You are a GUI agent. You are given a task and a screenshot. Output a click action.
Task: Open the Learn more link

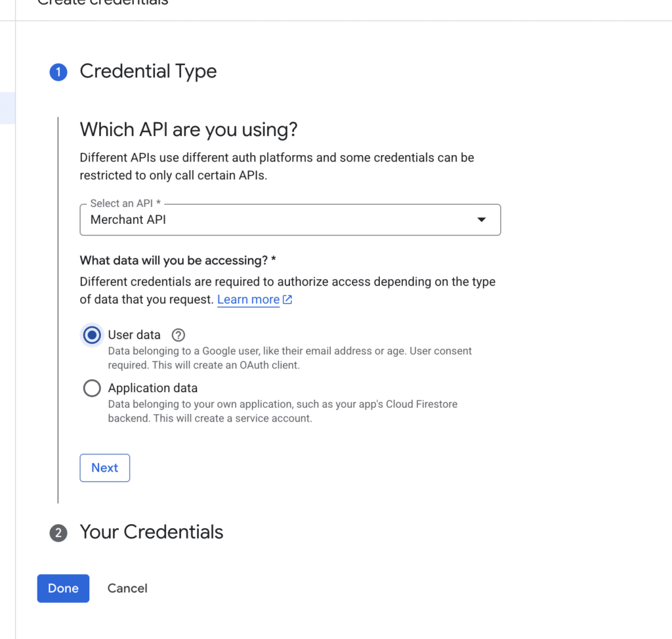pyautogui.click(x=248, y=299)
